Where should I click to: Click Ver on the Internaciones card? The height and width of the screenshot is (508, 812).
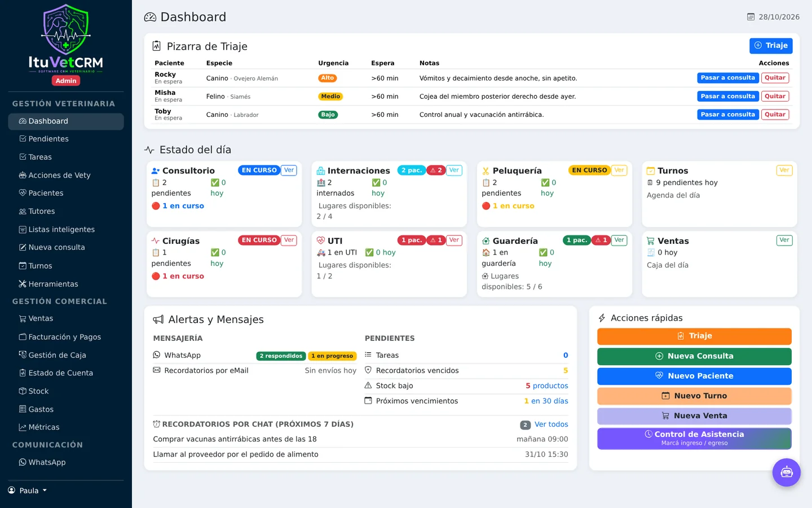click(454, 170)
